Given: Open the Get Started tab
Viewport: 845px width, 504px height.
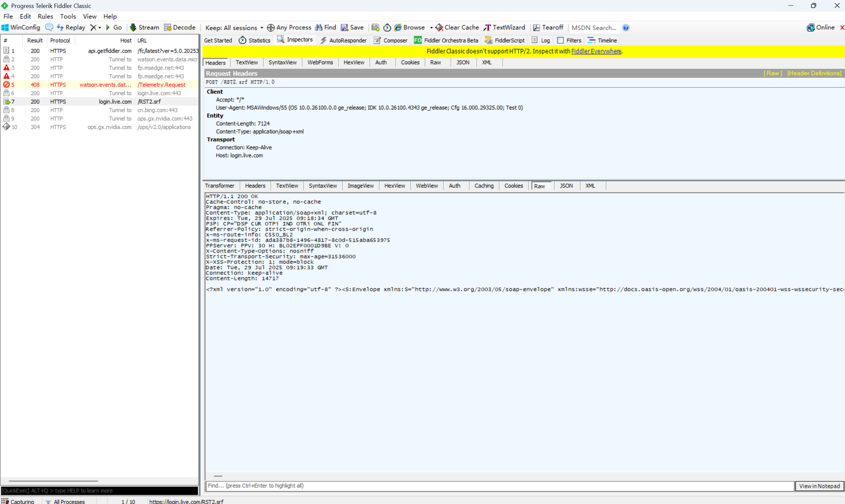Looking at the screenshot, I should point(218,40).
